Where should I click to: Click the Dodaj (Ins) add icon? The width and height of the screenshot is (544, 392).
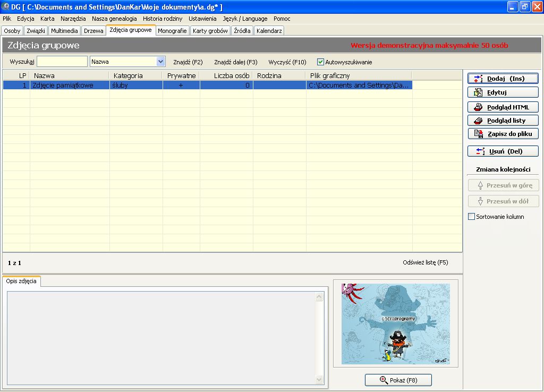[478, 79]
